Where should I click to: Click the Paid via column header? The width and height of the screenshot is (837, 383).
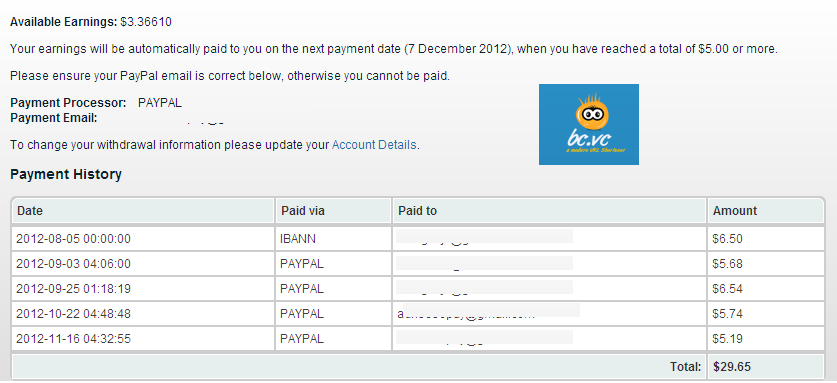(x=334, y=211)
